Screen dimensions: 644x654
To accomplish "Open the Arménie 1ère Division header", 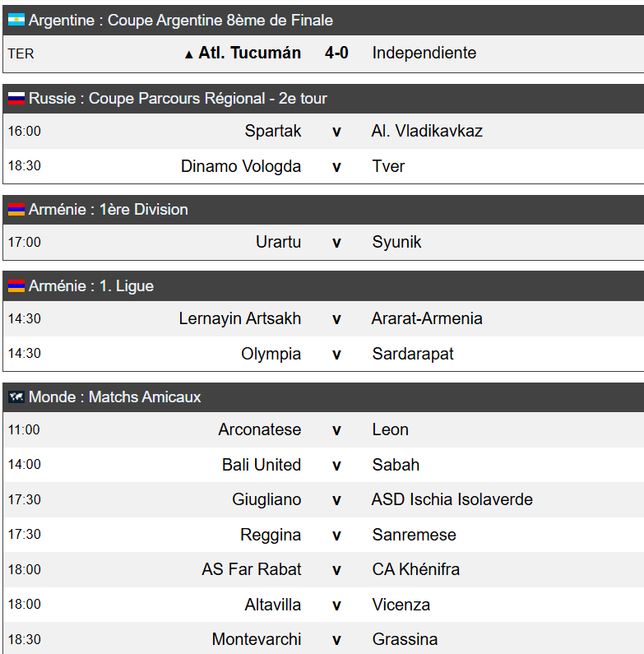I will coord(323,210).
